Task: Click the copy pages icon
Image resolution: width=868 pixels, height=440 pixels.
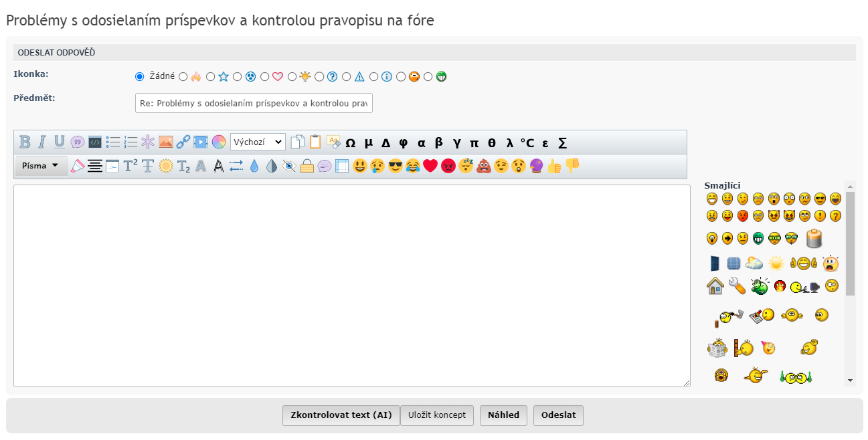Action: (x=297, y=142)
